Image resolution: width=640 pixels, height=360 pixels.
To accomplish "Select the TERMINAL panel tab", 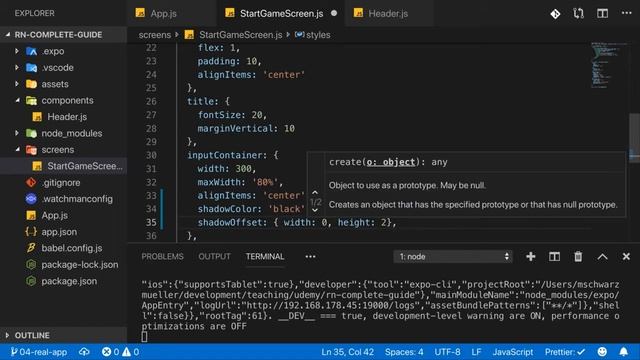I will pyautogui.click(x=265, y=256).
